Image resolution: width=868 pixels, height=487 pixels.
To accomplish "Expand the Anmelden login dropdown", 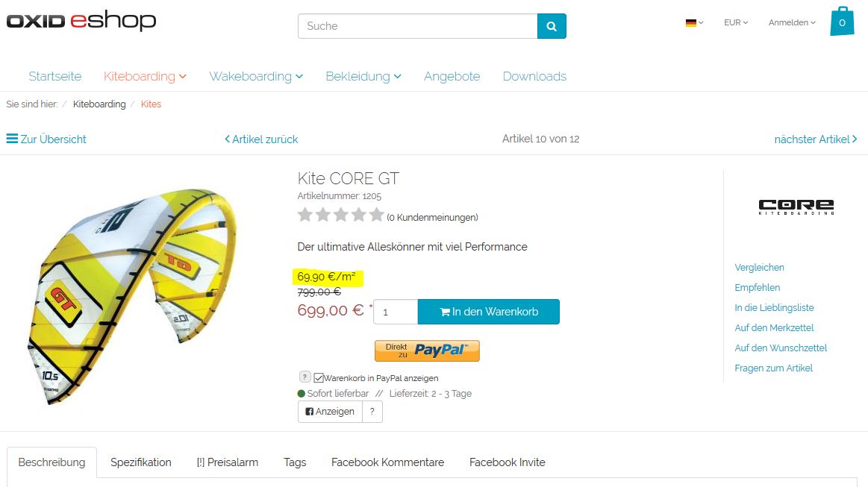I will (792, 22).
